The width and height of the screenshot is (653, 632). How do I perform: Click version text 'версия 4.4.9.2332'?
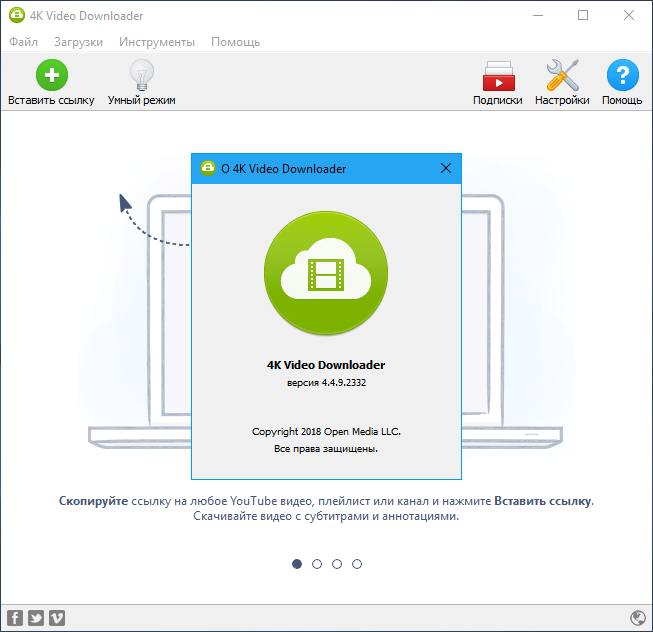[326, 383]
